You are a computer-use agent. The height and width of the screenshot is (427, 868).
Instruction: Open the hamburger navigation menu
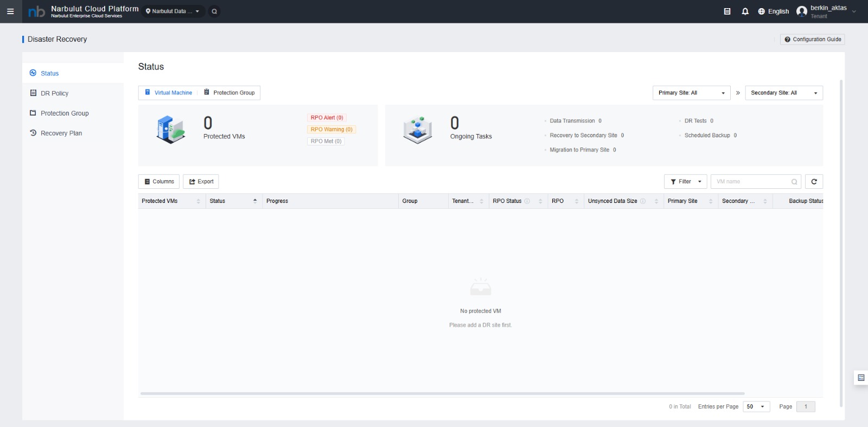tap(10, 11)
